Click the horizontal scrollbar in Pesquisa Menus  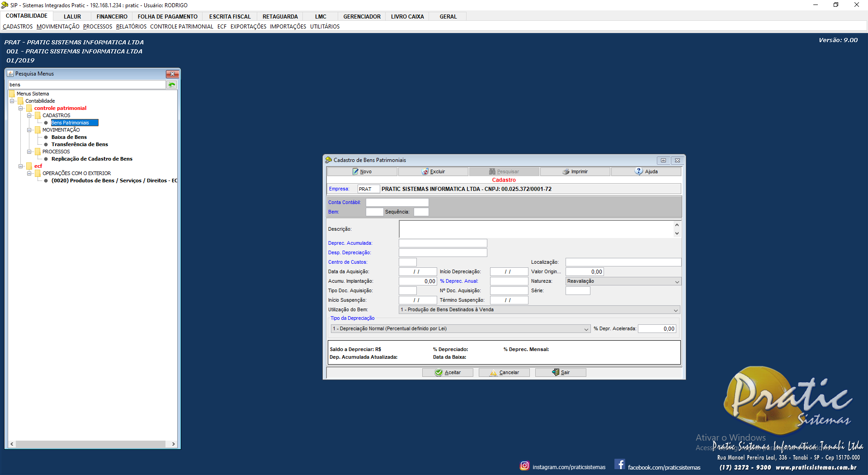point(90,444)
